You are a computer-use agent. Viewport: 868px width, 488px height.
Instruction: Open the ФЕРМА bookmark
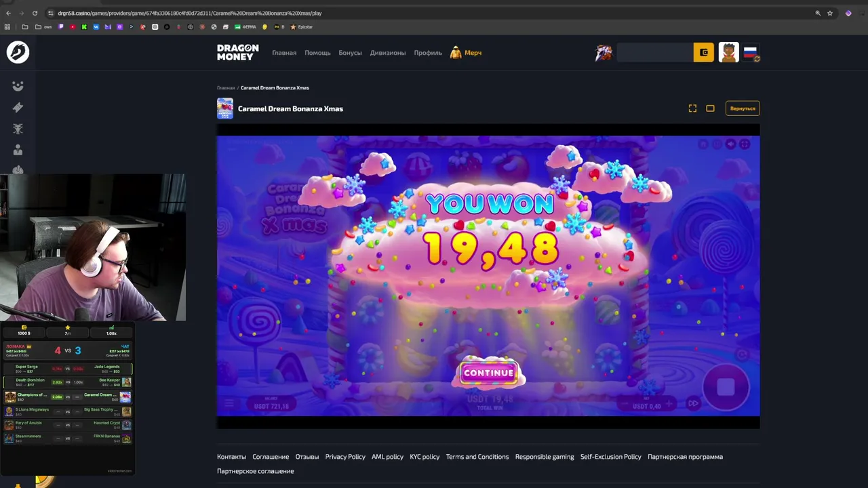pyautogui.click(x=246, y=27)
